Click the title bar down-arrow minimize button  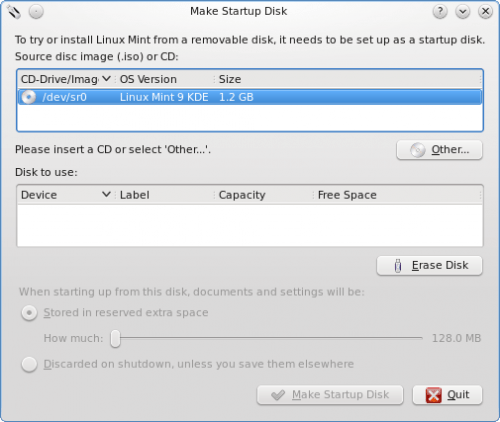point(463,12)
